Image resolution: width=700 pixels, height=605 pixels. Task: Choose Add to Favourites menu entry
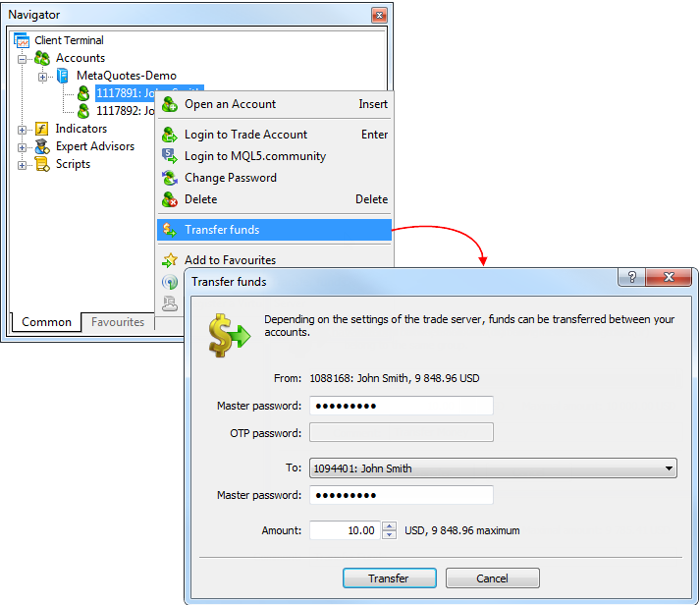tap(274, 260)
